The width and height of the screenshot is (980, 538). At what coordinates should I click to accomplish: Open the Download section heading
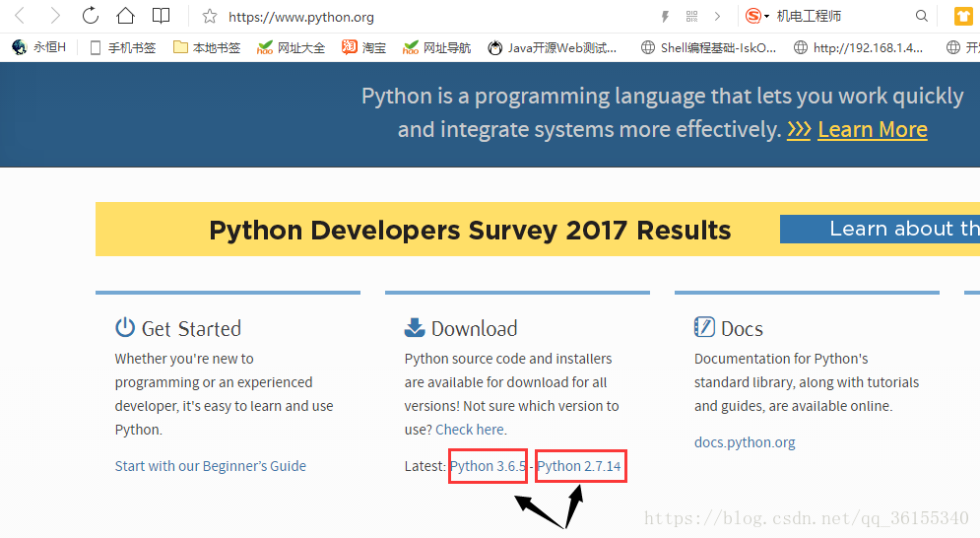pyautogui.click(x=475, y=328)
